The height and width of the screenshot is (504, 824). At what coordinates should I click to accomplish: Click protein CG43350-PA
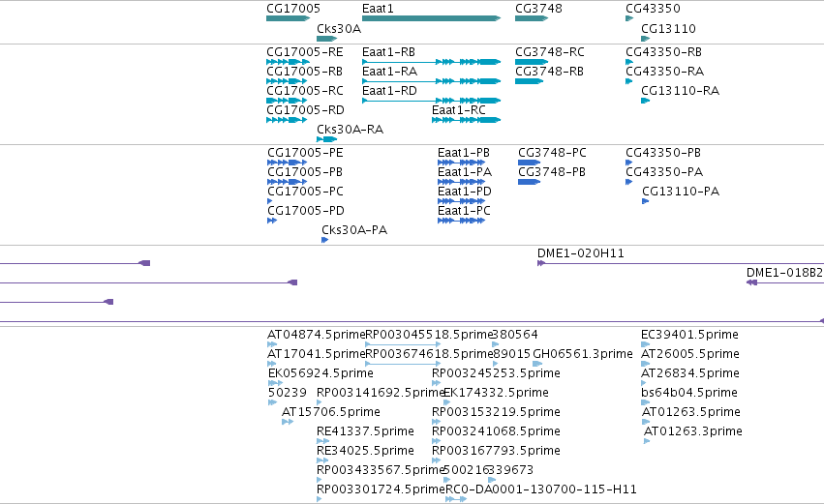click(x=664, y=172)
